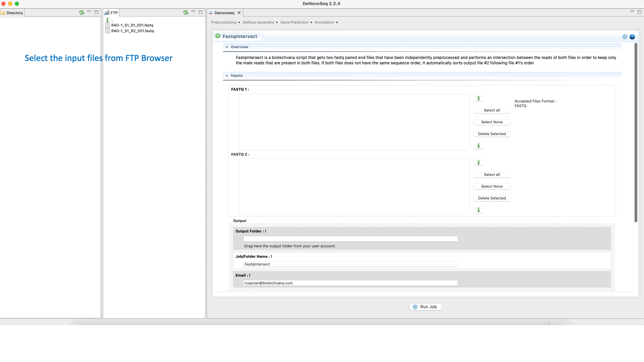Viewport: 644px width, 362px height.
Task: Click the FASTQ 2 move-down arrow icon
Action: [478, 210]
